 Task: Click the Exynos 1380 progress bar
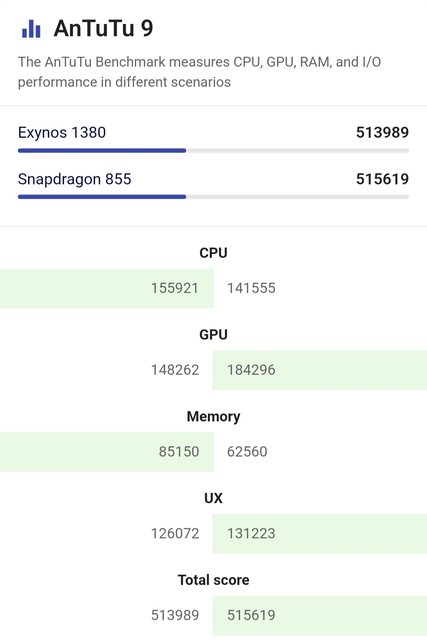pyautogui.click(x=214, y=151)
